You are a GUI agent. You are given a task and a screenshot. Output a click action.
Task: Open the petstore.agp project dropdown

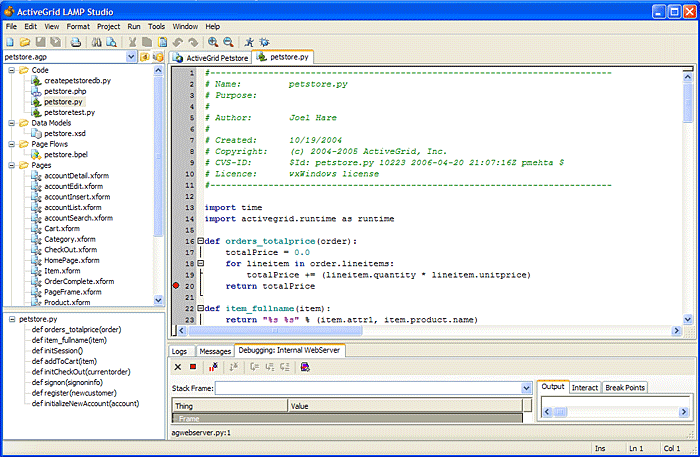click(131, 57)
